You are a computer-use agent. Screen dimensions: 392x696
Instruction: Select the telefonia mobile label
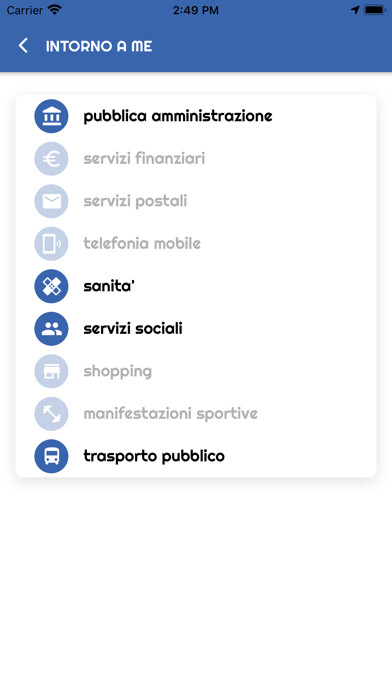point(142,243)
